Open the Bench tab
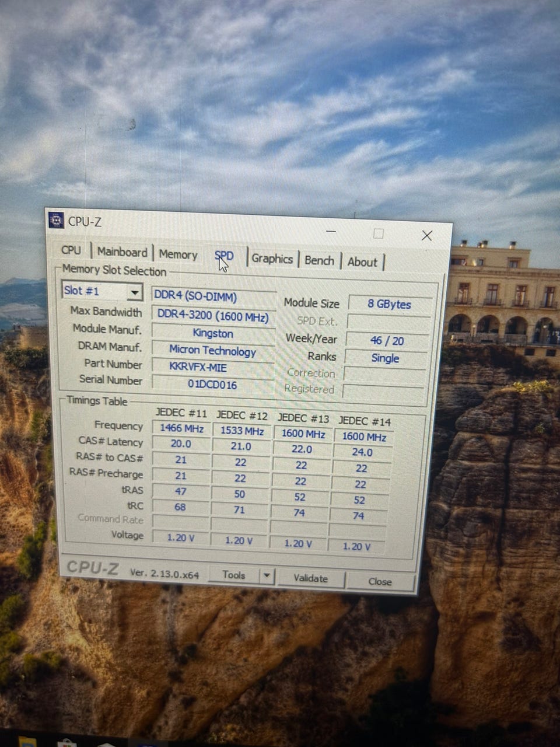The width and height of the screenshot is (560, 747). 319,260
